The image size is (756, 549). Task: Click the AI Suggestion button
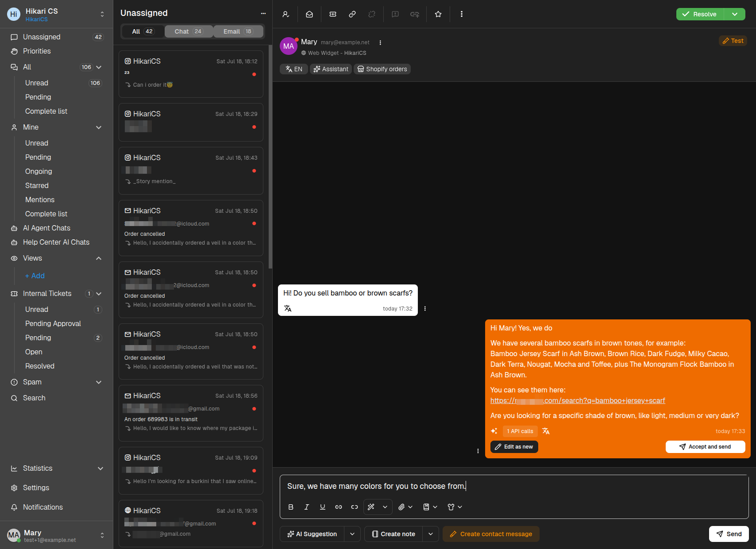coord(312,534)
